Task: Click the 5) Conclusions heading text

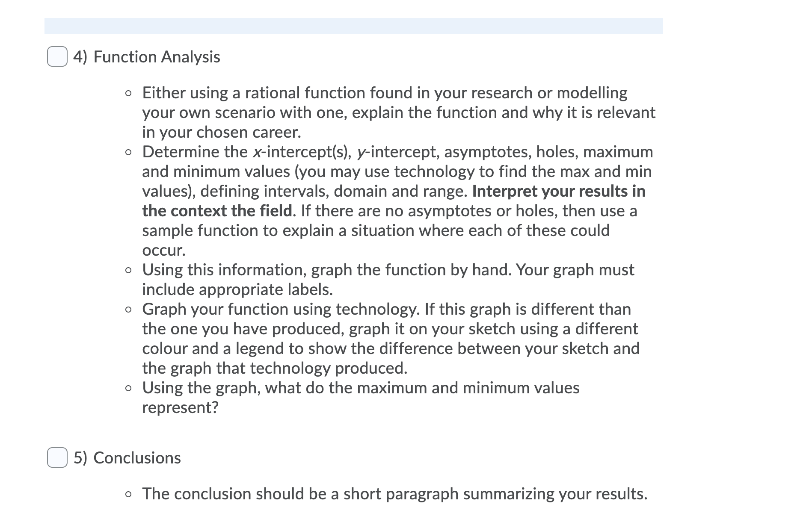Action: [x=127, y=457]
